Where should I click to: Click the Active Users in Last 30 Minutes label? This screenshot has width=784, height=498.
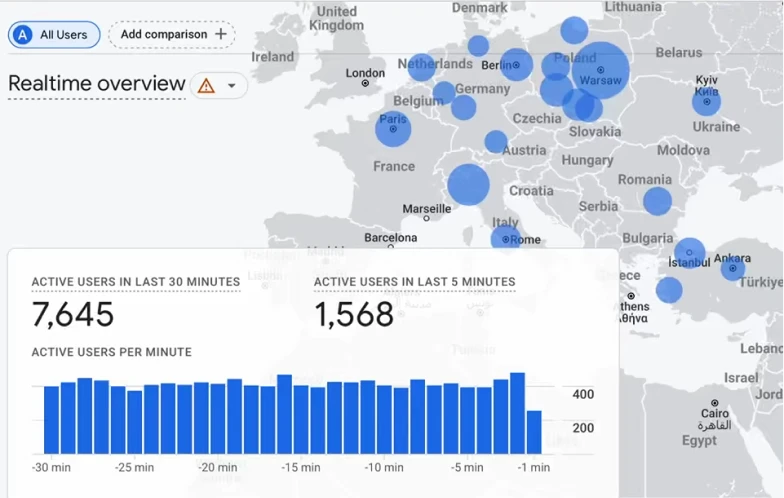(136, 282)
